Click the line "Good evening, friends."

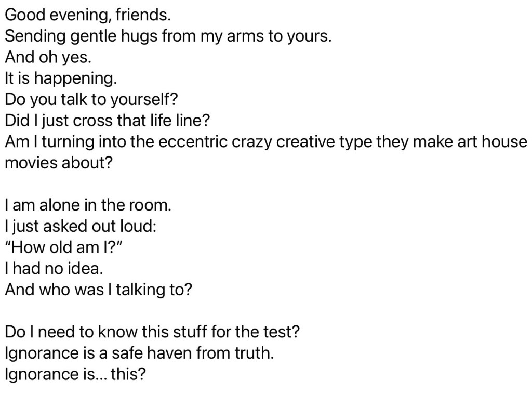coord(87,15)
